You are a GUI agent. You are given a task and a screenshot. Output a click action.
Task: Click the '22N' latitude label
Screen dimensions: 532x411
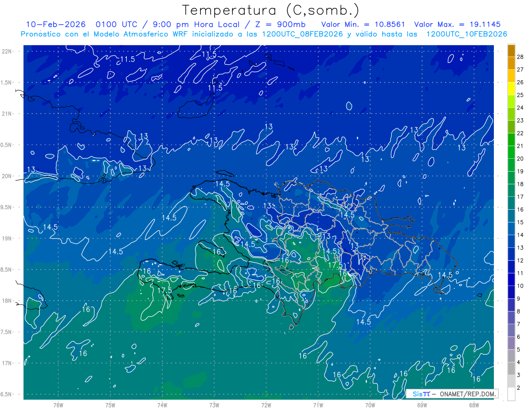click(8, 51)
